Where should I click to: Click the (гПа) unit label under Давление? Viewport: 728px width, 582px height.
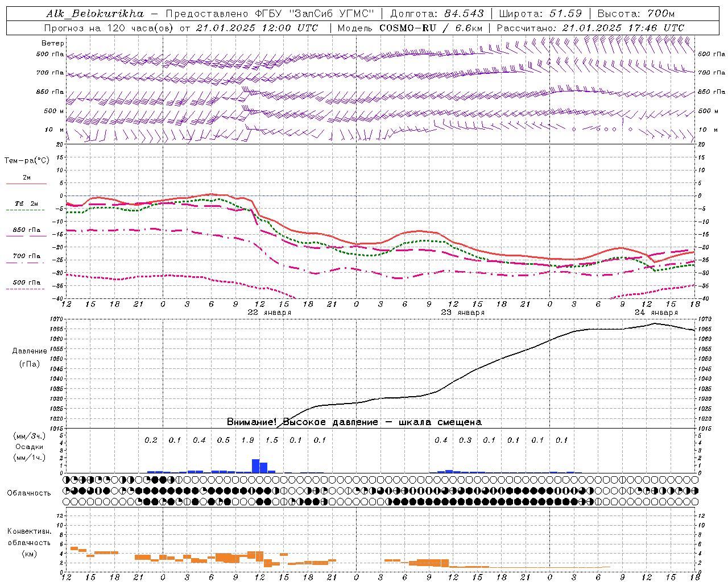tap(30, 364)
